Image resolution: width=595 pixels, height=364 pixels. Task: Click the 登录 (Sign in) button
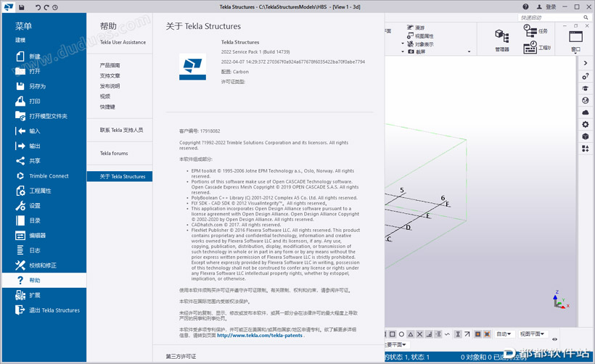tap(546, 7)
